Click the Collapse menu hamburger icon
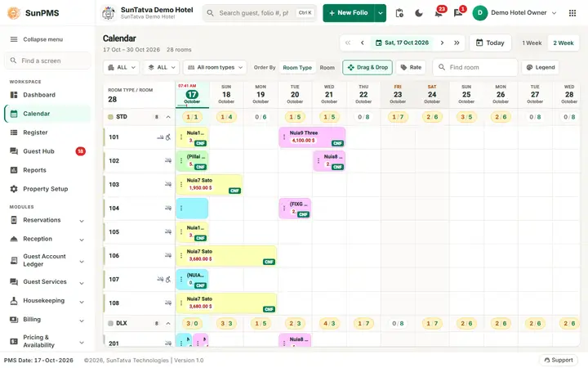Viewport: 588px width, 368px height. point(14,39)
